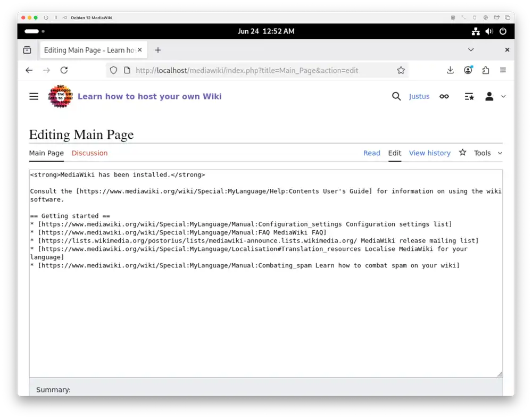The image size is (532, 419).
Task: Open the user account icon menu
Action: point(489,97)
